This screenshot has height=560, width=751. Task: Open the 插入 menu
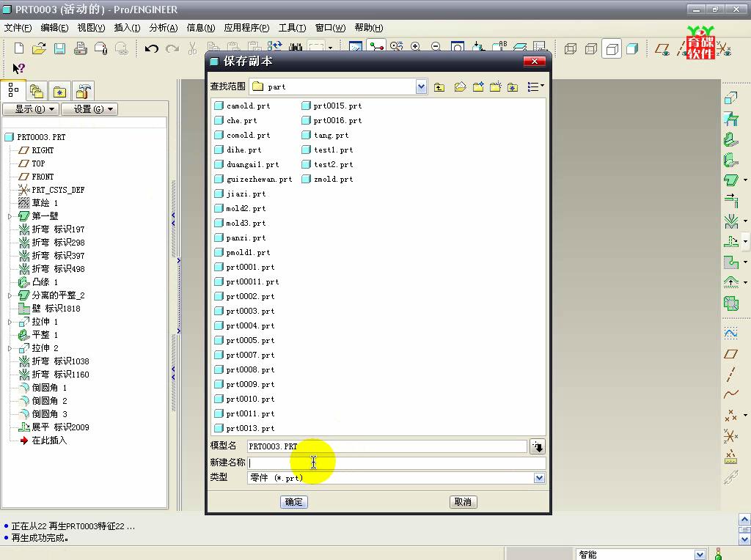[127, 28]
